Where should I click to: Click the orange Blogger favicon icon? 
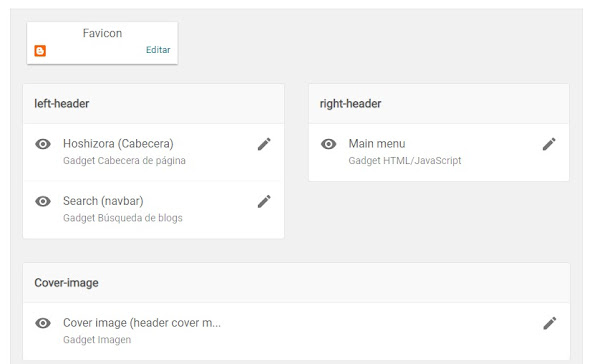40,51
